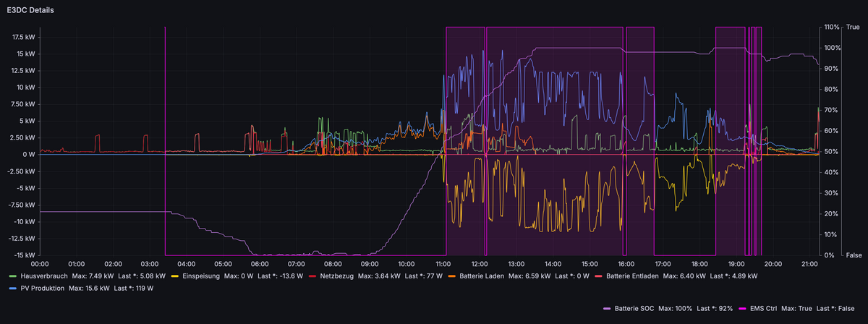
Task: Open the E3DC Details panel title menu
Action: [30, 12]
